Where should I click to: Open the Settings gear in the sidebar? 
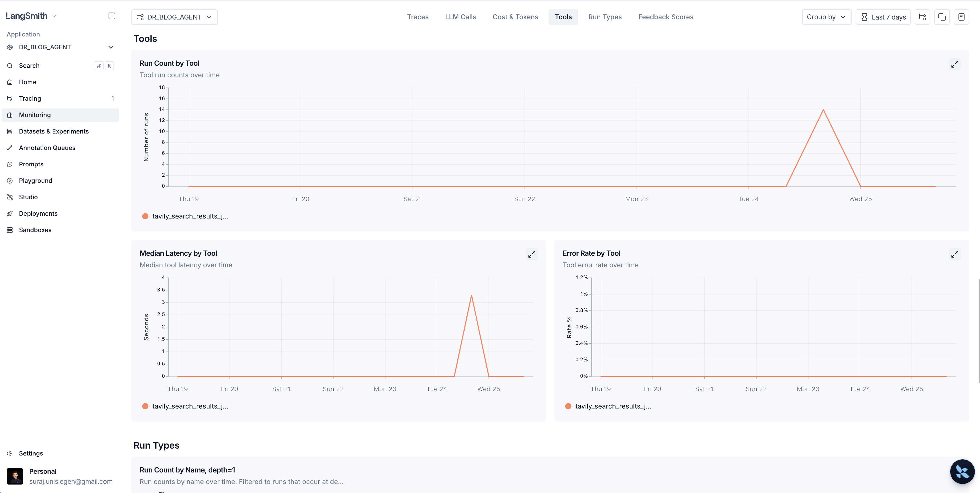(10, 453)
